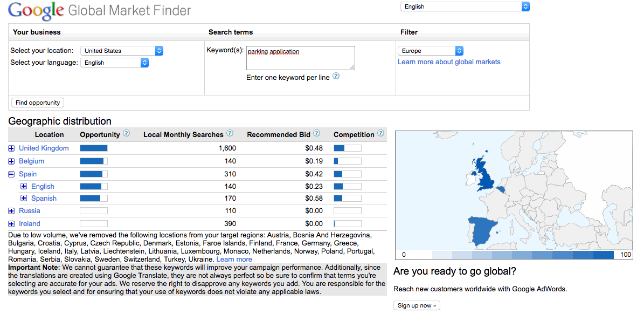The height and width of the screenshot is (314, 644).
Task: Open the Ireland location link
Action: click(x=30, y=223)
